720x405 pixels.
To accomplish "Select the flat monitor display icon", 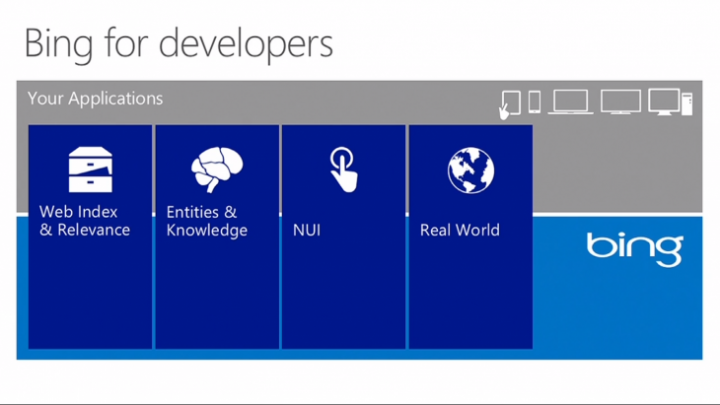I will pyautogui.click(x=621, y=101).
